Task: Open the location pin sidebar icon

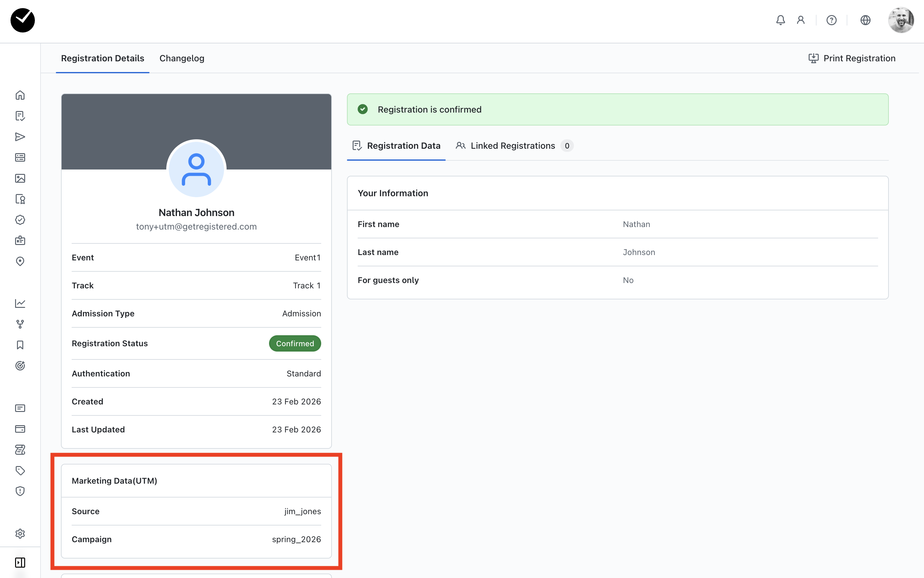Action: coord(20,261)
